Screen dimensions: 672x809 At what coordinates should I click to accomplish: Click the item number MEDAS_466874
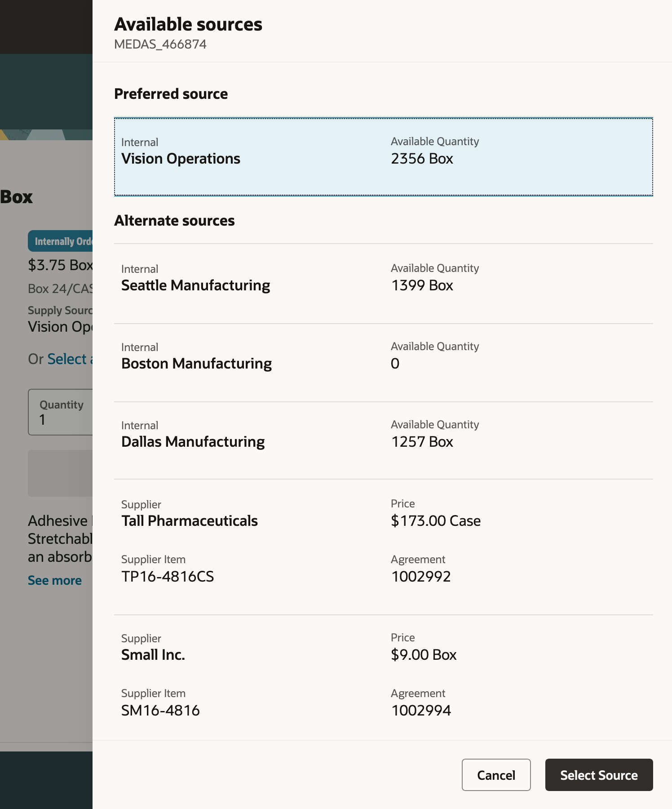(x=160, y=44)
